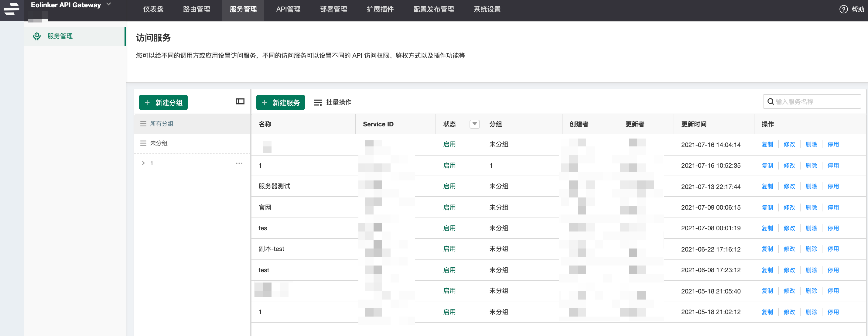Click the Eolinker hamburger logo icon
The height and width of the screenshot is (336, 868).
point(12,9)
